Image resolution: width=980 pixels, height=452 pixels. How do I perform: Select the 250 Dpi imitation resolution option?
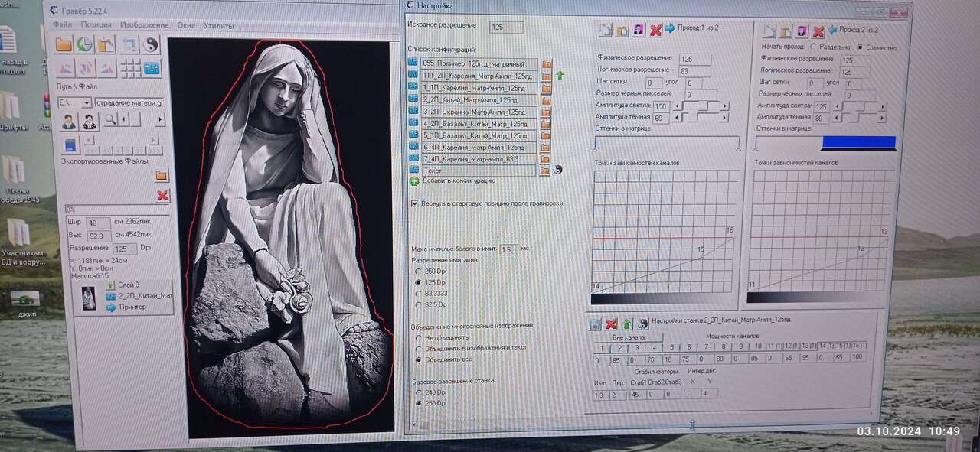pyautogui.click(x=417, y=271)
